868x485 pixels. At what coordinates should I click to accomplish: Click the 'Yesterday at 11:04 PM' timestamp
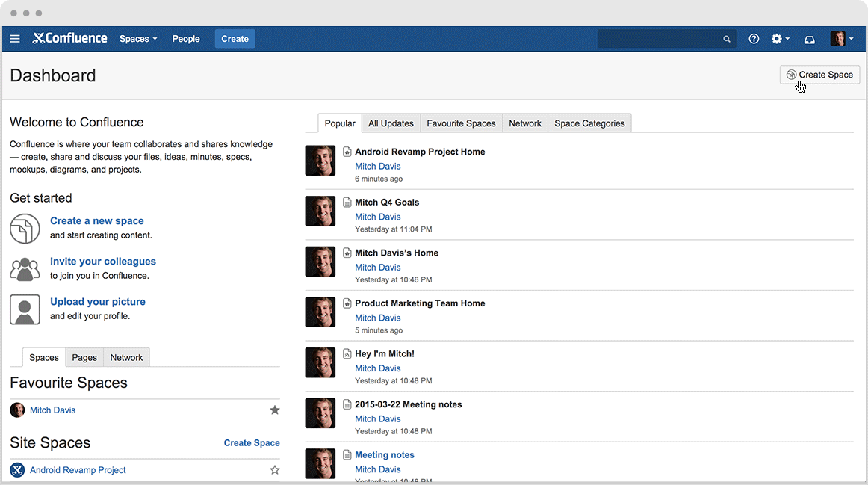(394, 229)
